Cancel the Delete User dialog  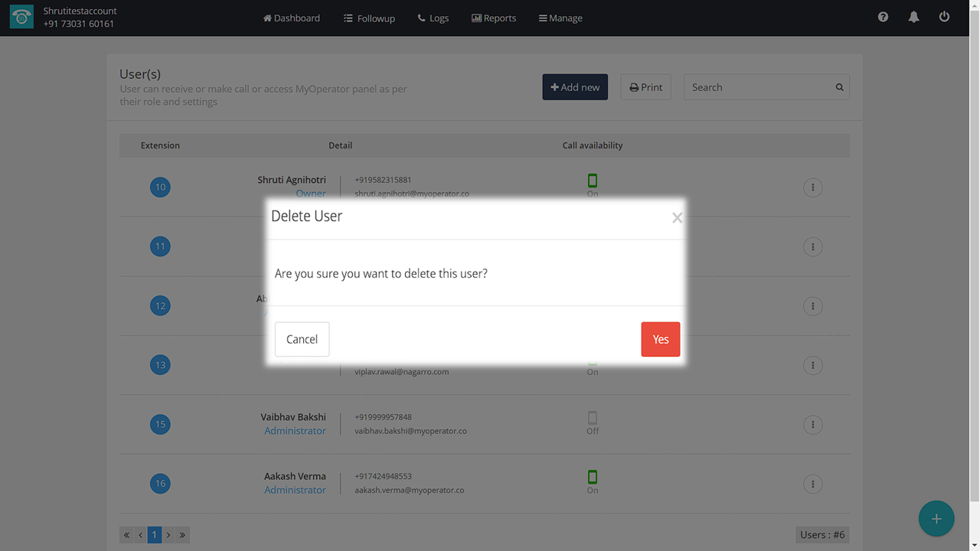pos(302,339)
